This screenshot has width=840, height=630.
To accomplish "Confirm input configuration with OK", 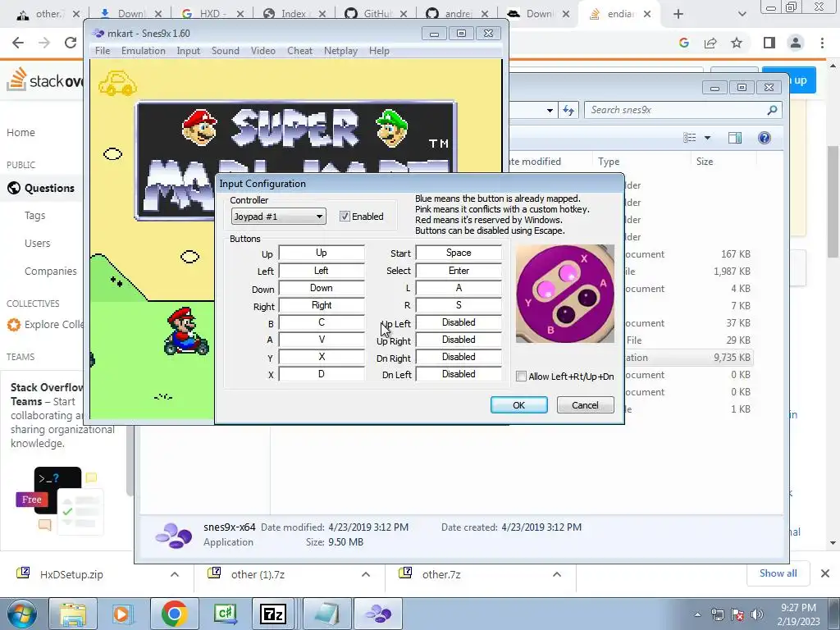I will click(518, 405).
